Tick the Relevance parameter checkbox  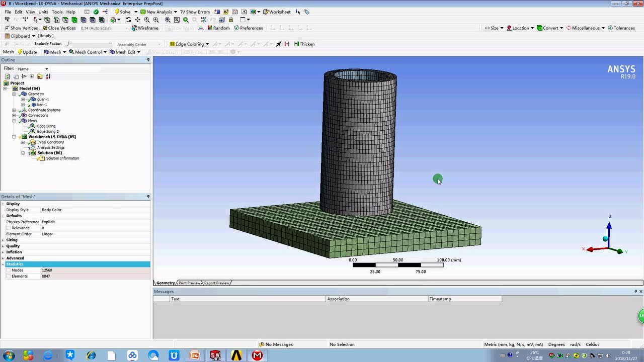tap(8, 228)
